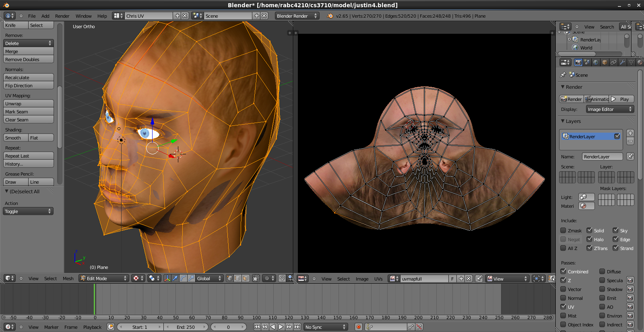Image resolution: width=644 pixels, height=332 pixels.
Task: Open the Object Data tab (triangle icon)
Action: (x=631, y=62)
